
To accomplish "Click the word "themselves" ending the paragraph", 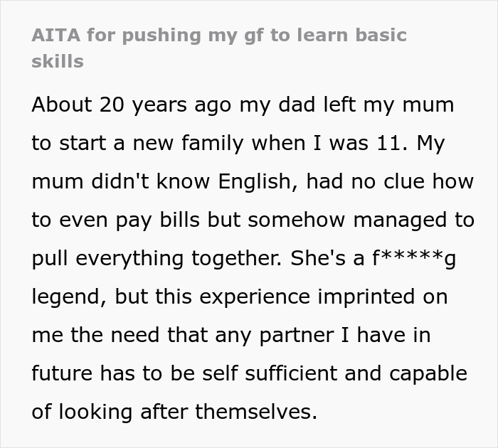I will pyautogui.click(x=255, y=412).
